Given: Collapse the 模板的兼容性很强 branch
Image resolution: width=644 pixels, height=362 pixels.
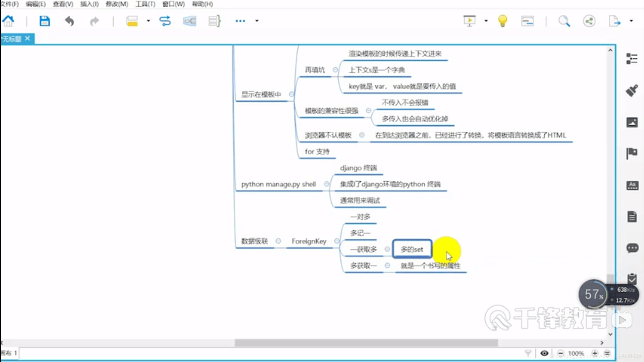Looking at the screenshot, I should tap(368, 111).
